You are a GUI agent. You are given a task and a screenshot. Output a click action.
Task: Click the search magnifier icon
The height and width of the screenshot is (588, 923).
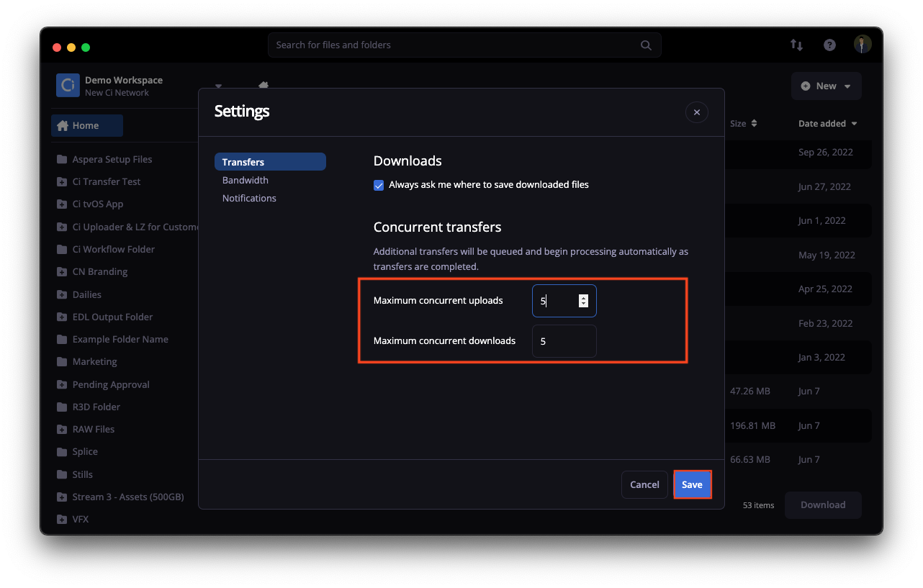click(646, 45)
